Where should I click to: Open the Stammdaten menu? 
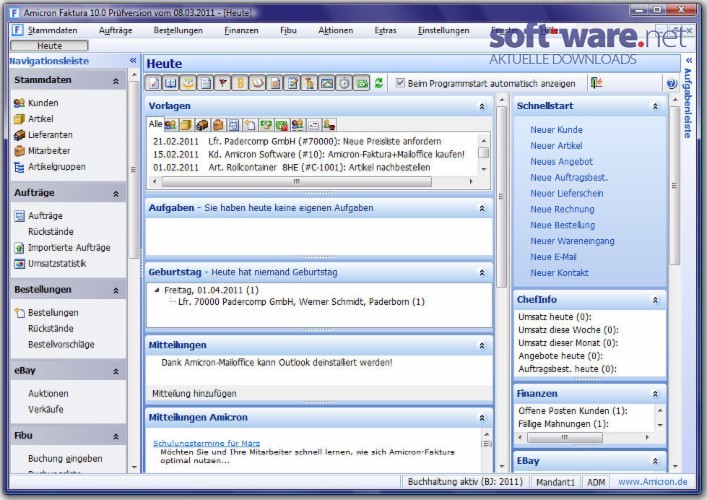coord(52,30)
